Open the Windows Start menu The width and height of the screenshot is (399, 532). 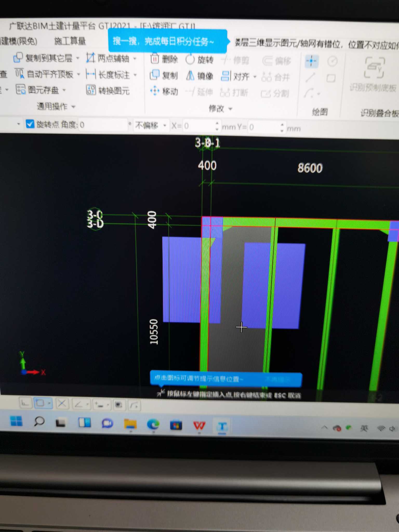click(x=17, y=421)
